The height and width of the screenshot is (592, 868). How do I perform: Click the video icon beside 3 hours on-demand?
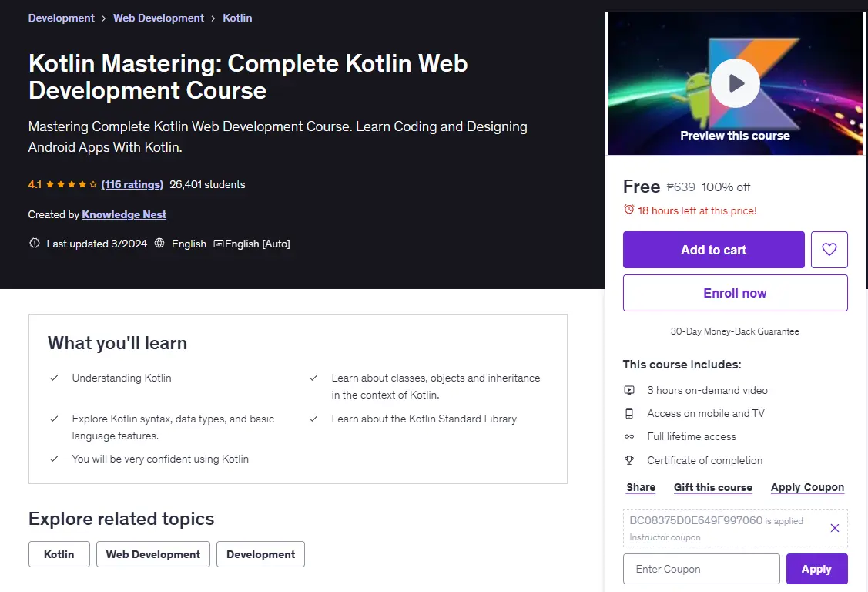coord(629,390)
